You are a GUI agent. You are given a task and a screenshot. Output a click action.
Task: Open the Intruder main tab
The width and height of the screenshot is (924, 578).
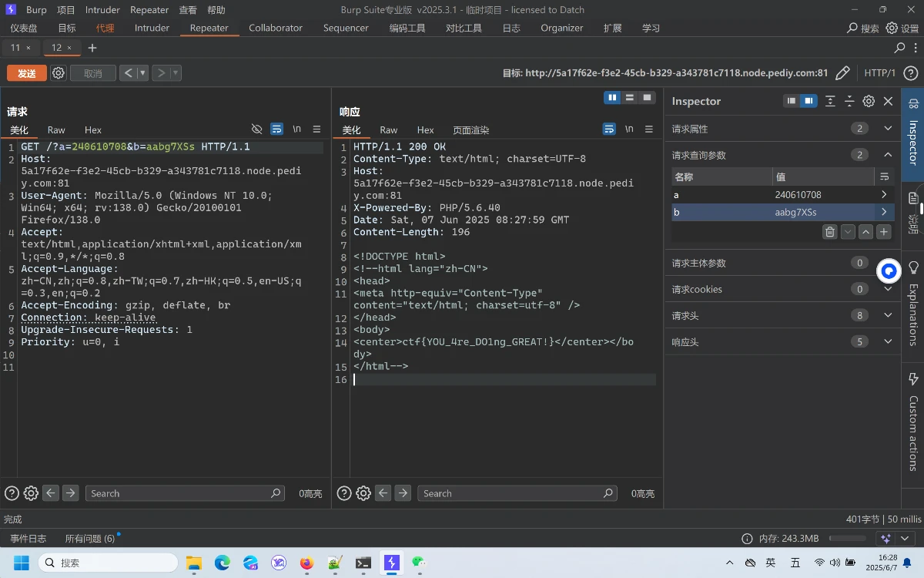tap(152, 28)
